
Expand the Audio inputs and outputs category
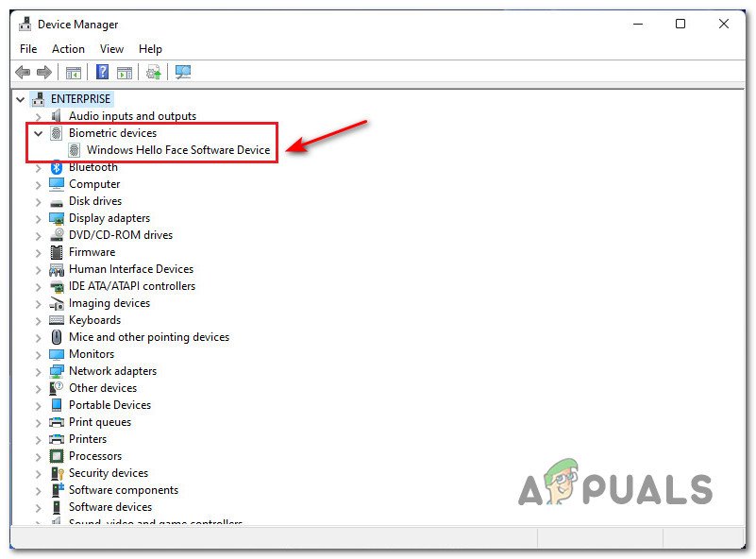pos(39,116)
